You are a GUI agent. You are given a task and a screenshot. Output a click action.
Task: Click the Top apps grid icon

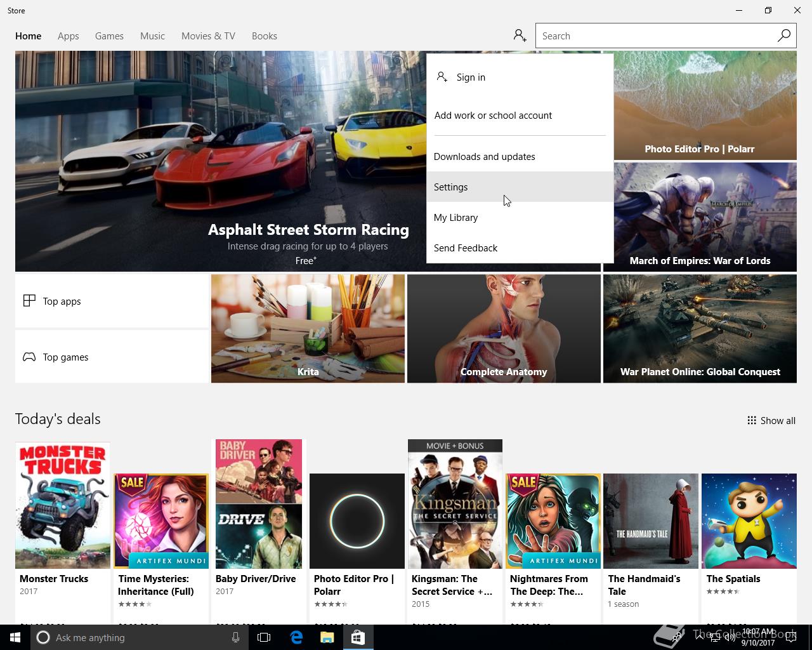pos(29,301)
